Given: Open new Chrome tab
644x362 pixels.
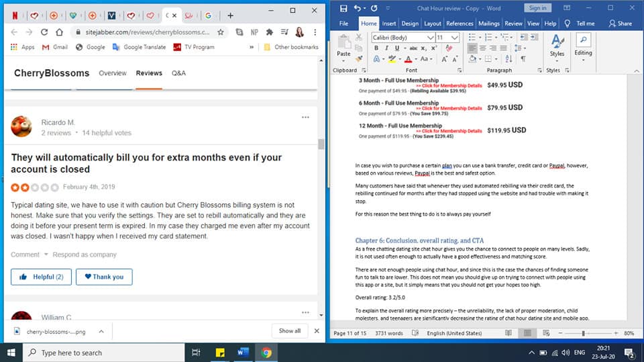Looking at the screenshot, I should (x=230, y=15).
